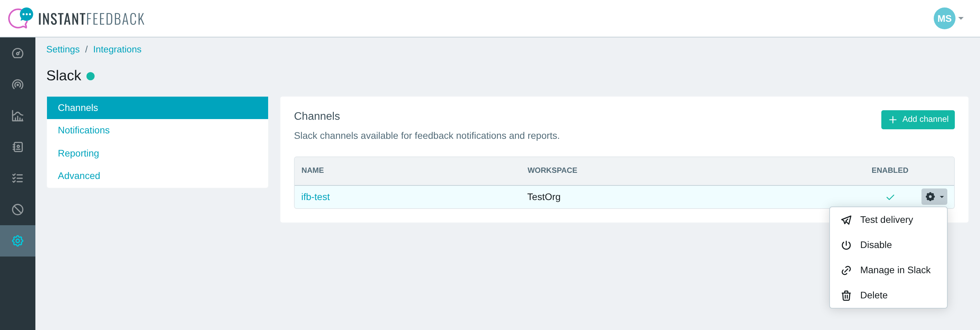
Task: Open the analytics chart sidebar icon
Action: pos(17,116)
